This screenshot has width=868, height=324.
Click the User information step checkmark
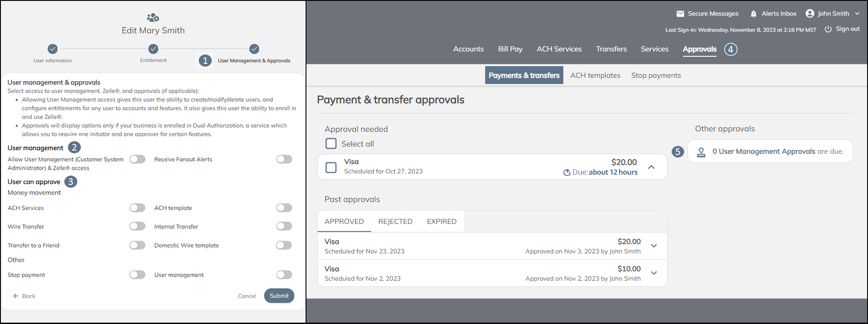tap(53, 49)
